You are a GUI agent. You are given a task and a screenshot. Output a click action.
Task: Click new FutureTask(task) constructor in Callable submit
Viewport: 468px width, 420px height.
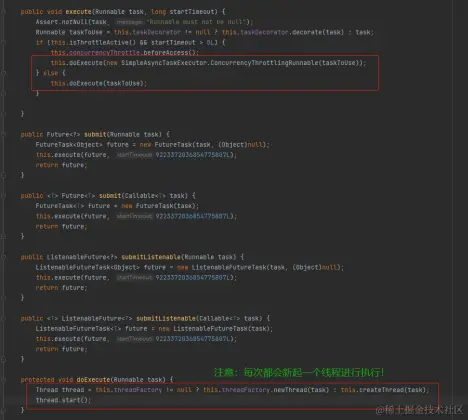click(x=160, y=206)
